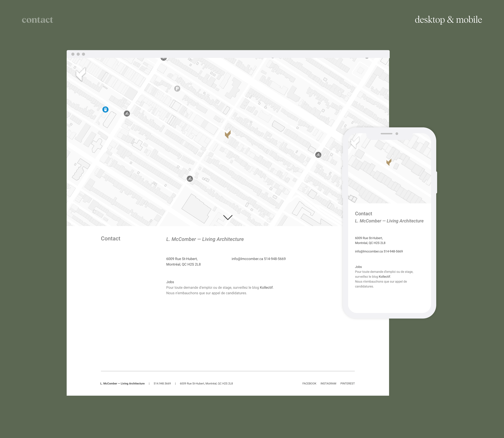Screen dimensions: 504x438
Task: Click the gold location pin on desktop map
Action: coord(228,134)
